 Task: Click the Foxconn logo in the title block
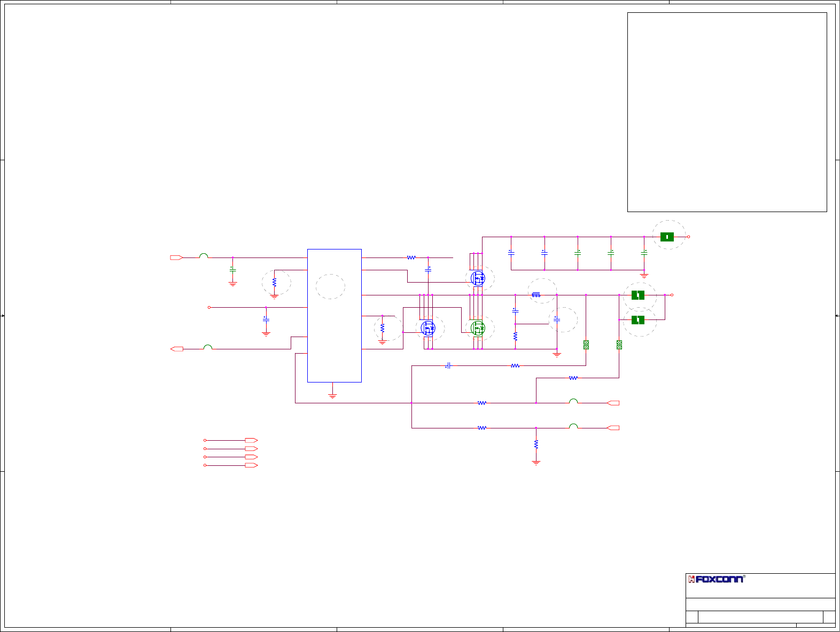(x=716, y=579)
